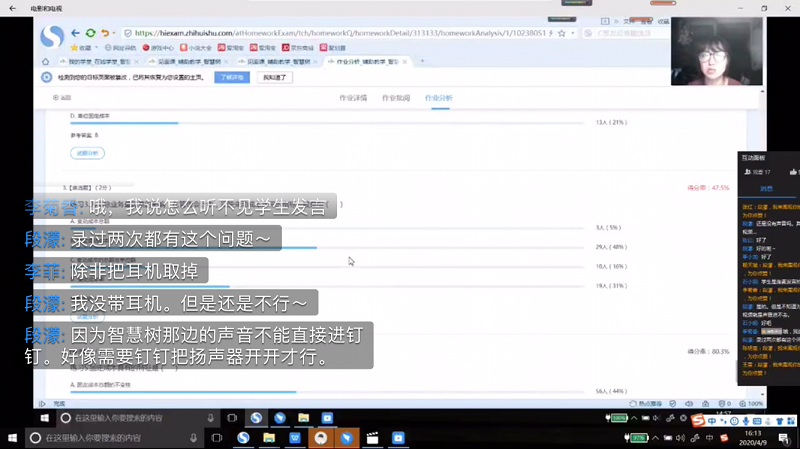
Task: Switch to the 作业批阅 tab
Action: (396, 98)
